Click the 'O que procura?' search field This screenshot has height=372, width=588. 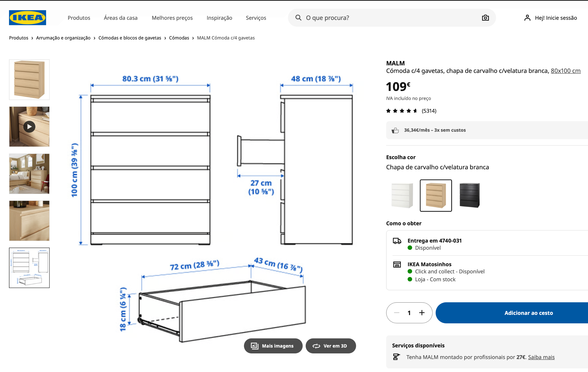(392, 18)
